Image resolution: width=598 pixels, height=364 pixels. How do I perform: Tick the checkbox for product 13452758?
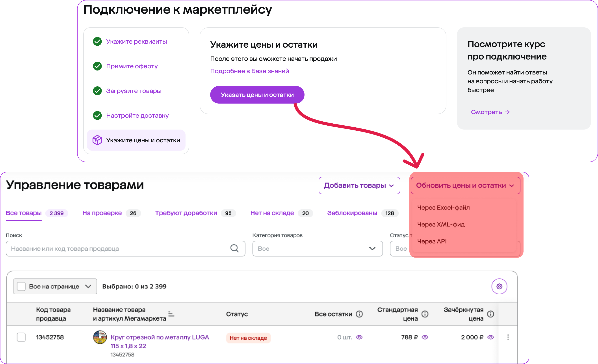tap(21, 337)
